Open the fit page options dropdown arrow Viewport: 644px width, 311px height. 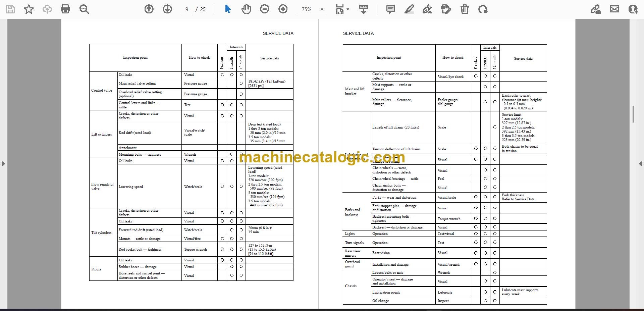(348, 9)
